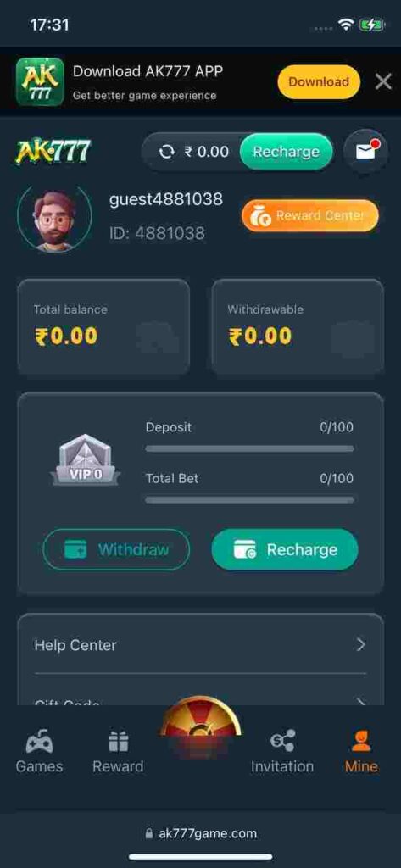
Task: Expand the Help Center chevron arrow
Action: pos(361,644)
